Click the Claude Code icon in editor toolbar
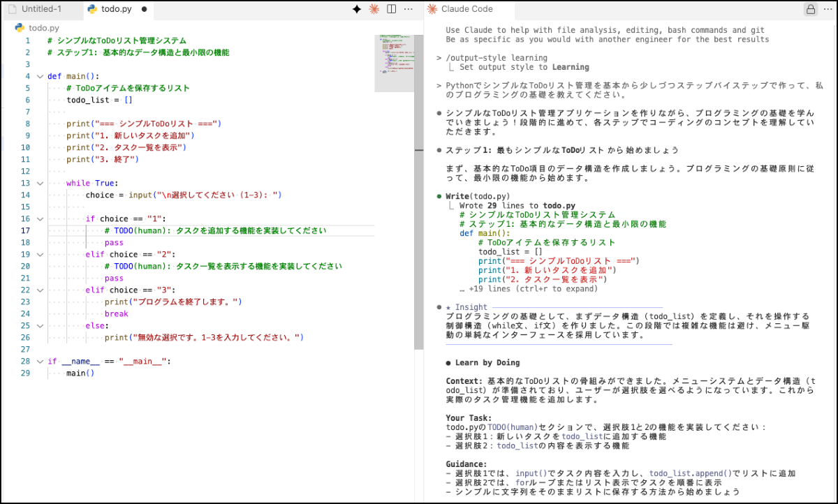The height and width of the screenshot is (504, 838). [374, 9]
